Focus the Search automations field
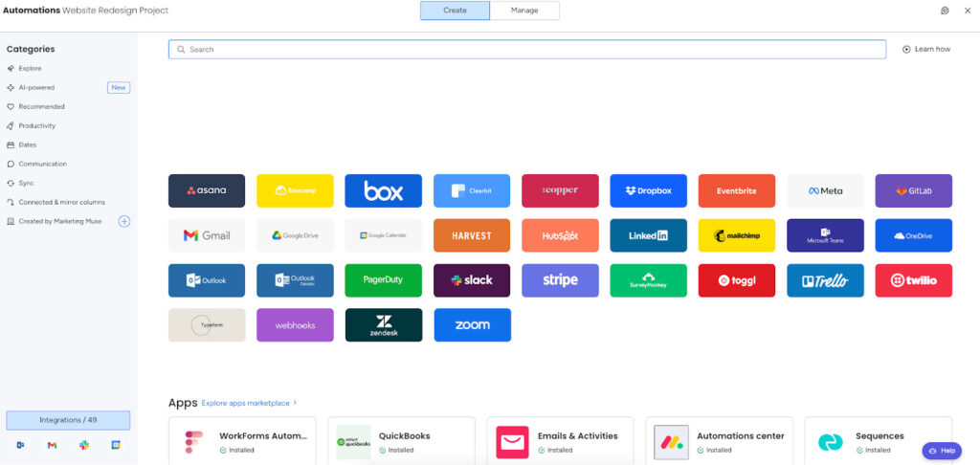The height and width of the screenshot is (465, 980). [x=527, y=50]
